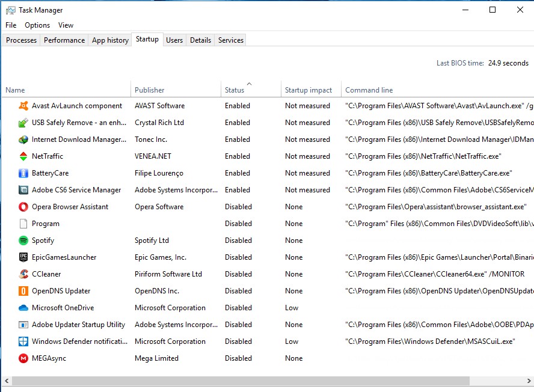Click the browser_assistant.exe command line
This screenshot has height=392, width=534.
coord(436,207)
